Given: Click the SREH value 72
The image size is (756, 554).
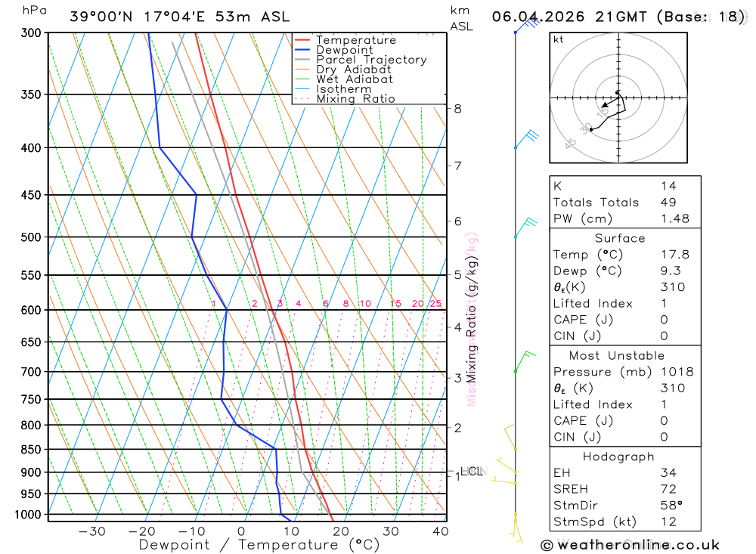Looking at the screenshot, I should (x=669, y=489).
